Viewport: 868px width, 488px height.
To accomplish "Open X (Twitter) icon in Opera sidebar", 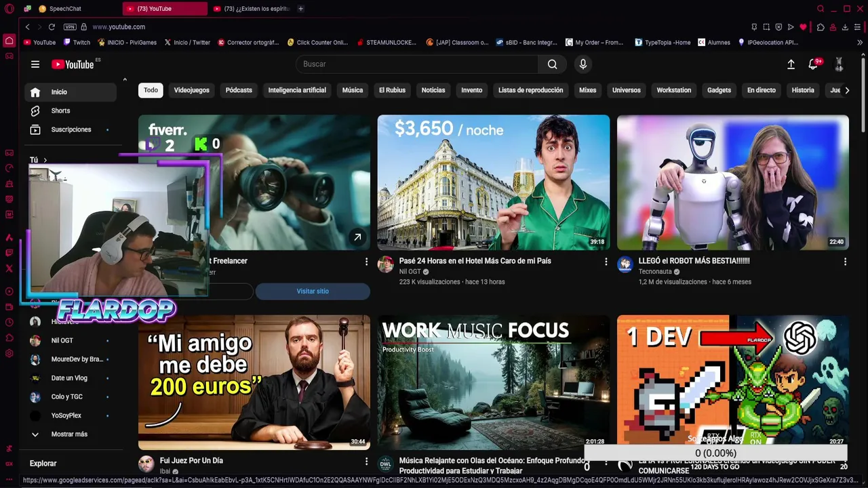I will click(9, 268).
